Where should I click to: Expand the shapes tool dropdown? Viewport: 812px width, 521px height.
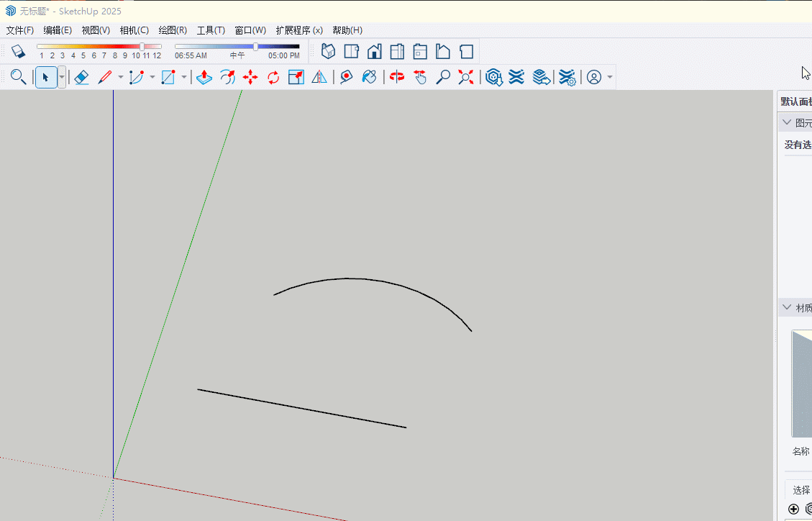184,77
